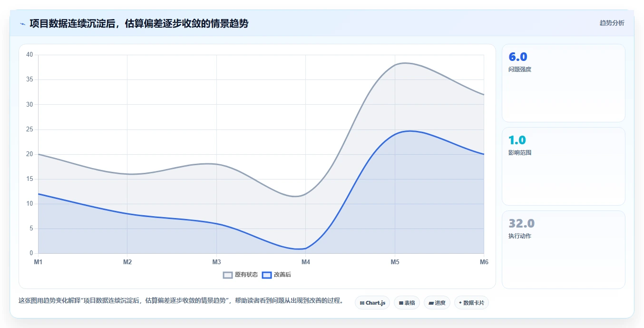Click the icon inside the Chart.js tag
The image size is (644, 328).
362,303
